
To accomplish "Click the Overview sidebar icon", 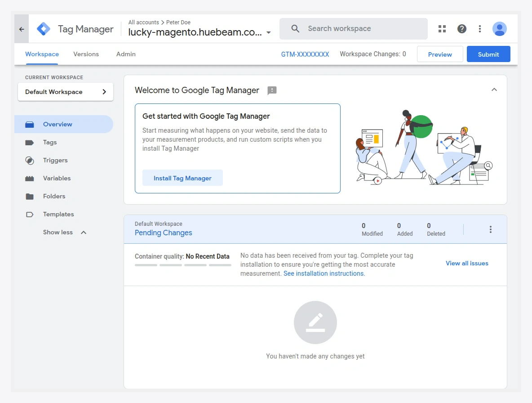I will click(x=30, y=124).
